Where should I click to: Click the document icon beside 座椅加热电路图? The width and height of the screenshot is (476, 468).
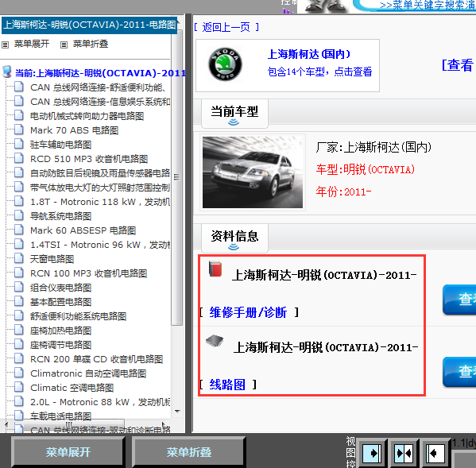click(x=19, y=330)
